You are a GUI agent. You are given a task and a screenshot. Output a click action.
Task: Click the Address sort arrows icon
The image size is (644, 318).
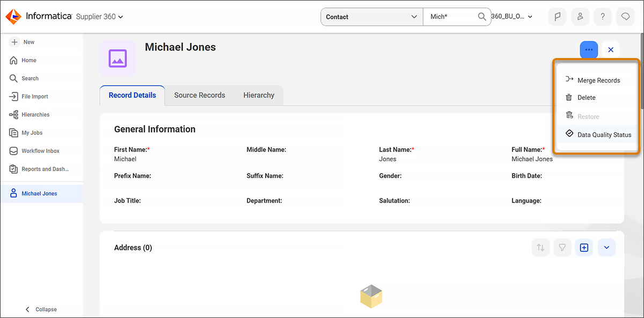pyautogui.click(x=540, y=248)
